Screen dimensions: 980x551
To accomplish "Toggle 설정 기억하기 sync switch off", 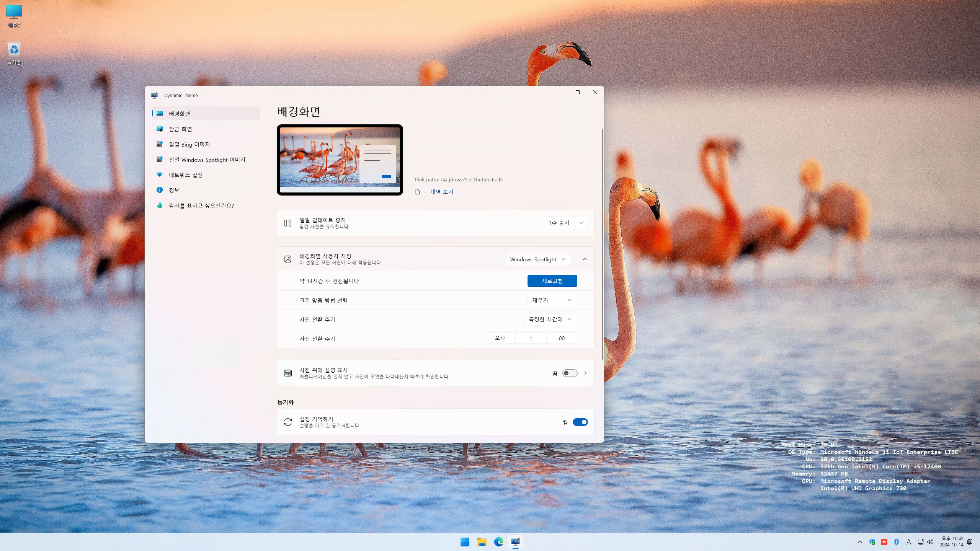I will (580, 422).
